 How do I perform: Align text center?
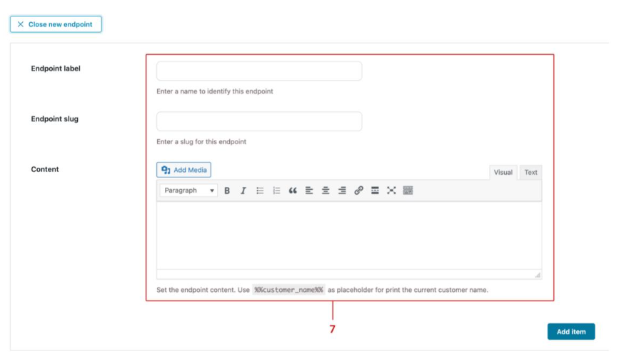pos(326,191)
